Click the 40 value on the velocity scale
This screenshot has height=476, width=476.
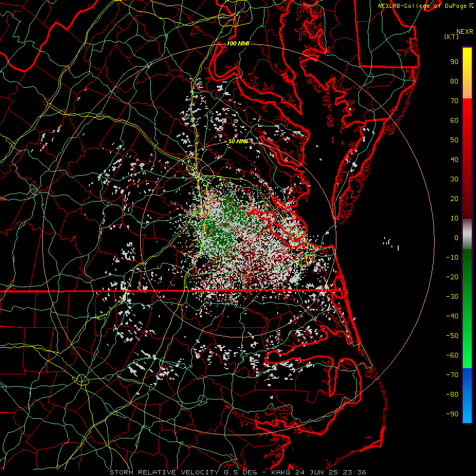click(454, 160)
